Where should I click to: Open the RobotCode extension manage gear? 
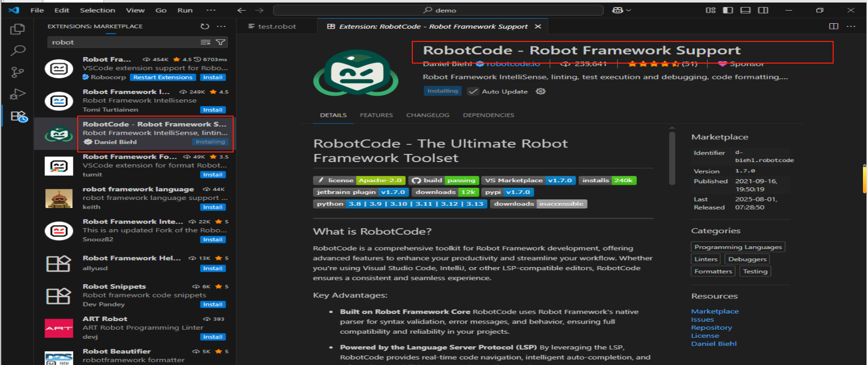(x=540, y=91)
